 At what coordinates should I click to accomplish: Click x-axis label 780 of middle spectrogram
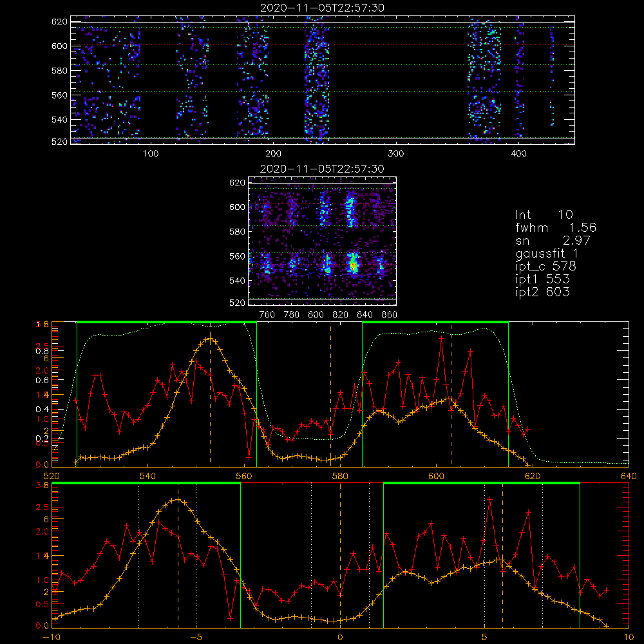pos(292,315)
